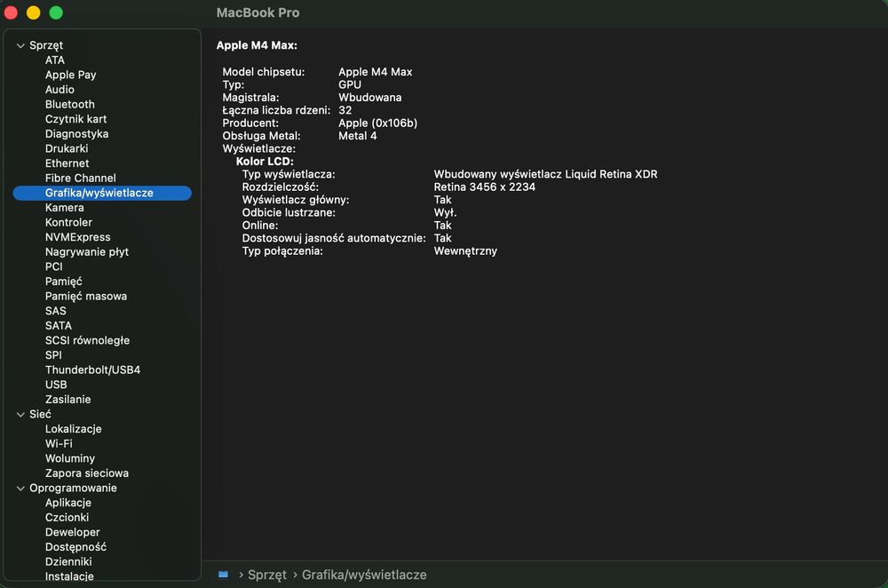Screen dimensions: 888x588
Task: Open Aplikacje under Oprogramowanie
Action: click(x=67, y=503)
